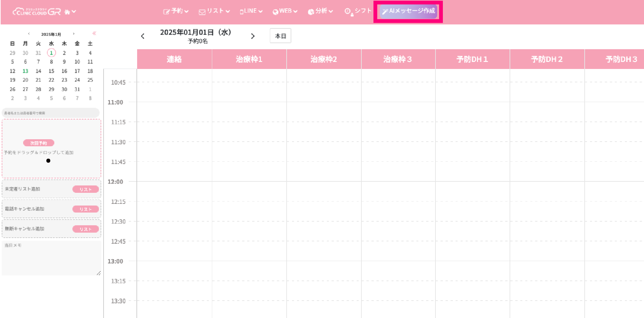
Task: Click the patient name search field
Action: (x=51, y=113)
